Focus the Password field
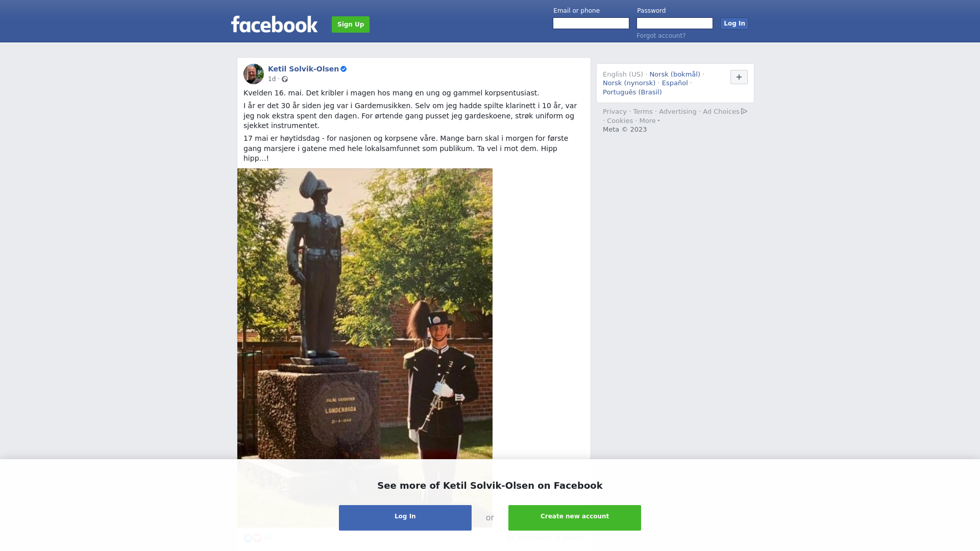The width and height of the screenshot is (980, 551). [x=675, y=23]
